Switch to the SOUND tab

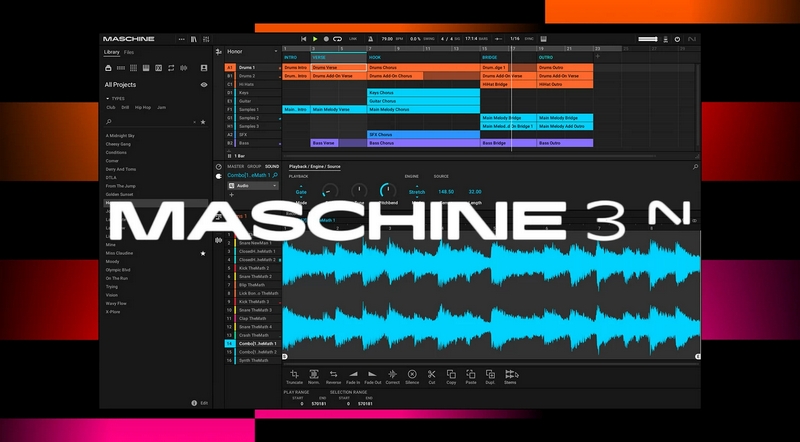click(272, 166)
